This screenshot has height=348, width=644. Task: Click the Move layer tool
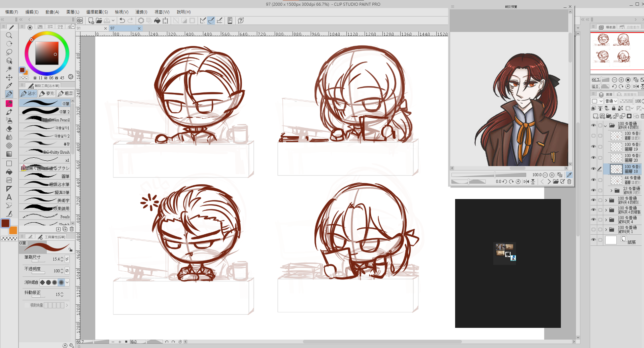click(x=9, y=77)
